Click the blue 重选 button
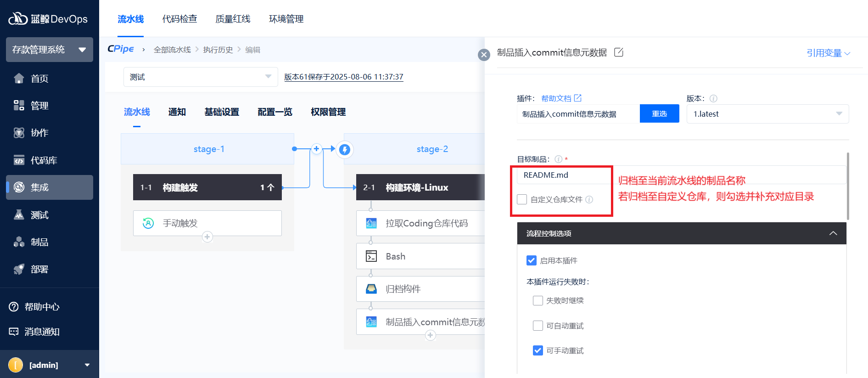This screenshot has height=378, width=868. tap(659, 114)
